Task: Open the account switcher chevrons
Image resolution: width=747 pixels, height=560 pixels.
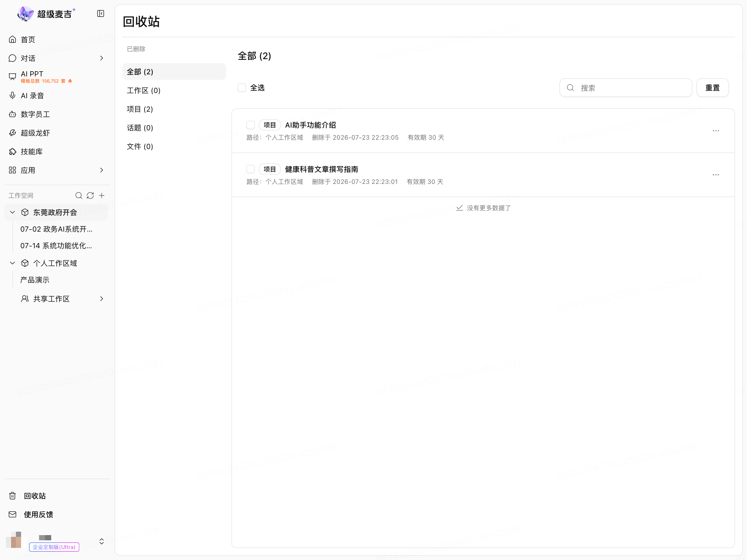Action: coord(102,541)
